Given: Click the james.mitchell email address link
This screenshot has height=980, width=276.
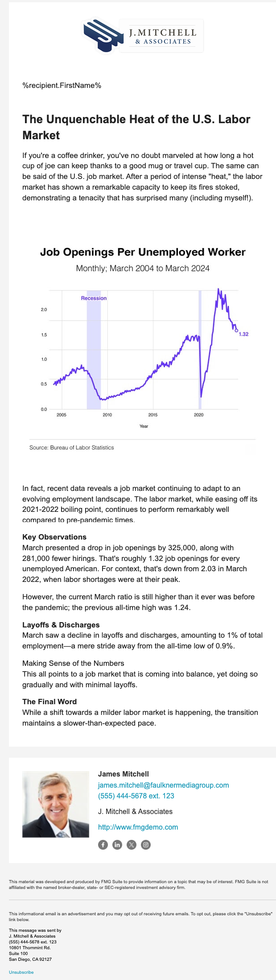Looking at the screenshot, I should click(x=163, y=785).
